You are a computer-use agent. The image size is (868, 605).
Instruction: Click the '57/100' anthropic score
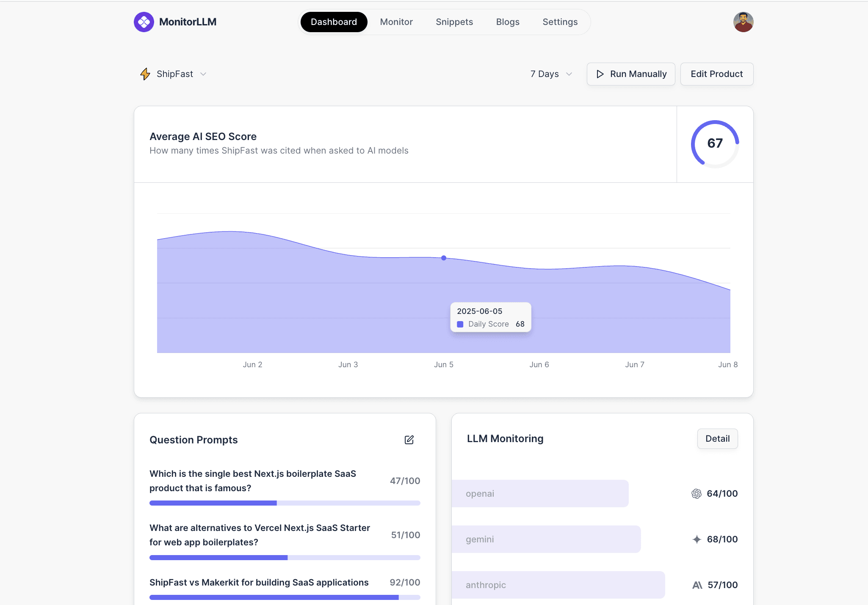pyautogui.click(x=723, y=585)
